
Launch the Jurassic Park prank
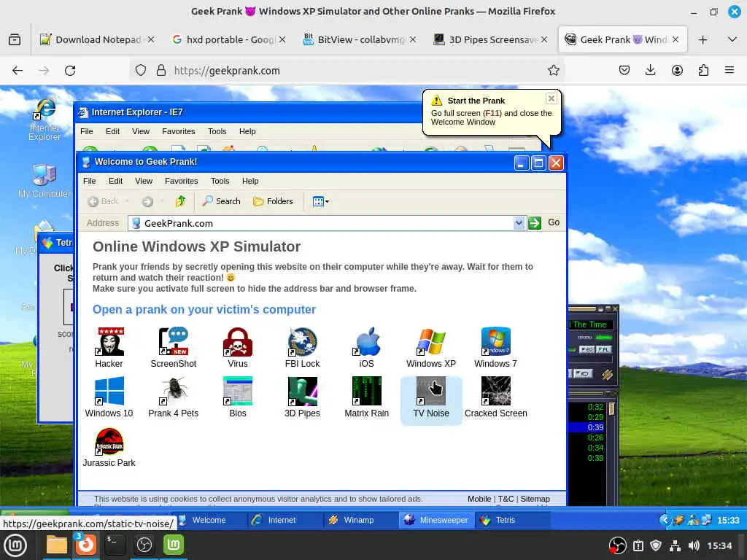coord(109,447)
